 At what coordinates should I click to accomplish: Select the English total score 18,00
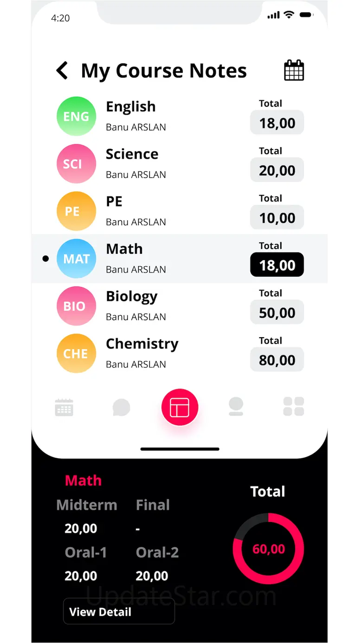[277, 123]
